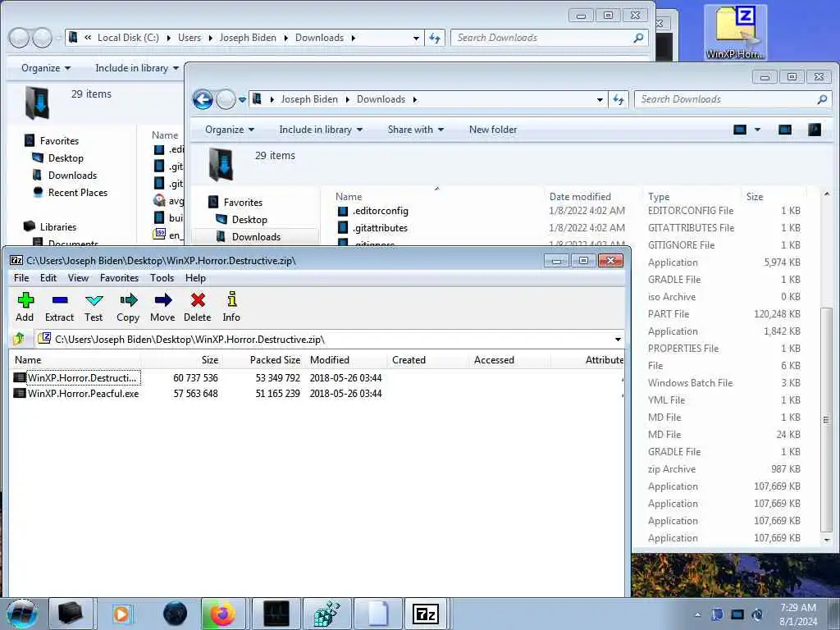This screenshot has width=840, height=630.
Task: Click New folder in Explorer toolbar
Action: (493, 130)
